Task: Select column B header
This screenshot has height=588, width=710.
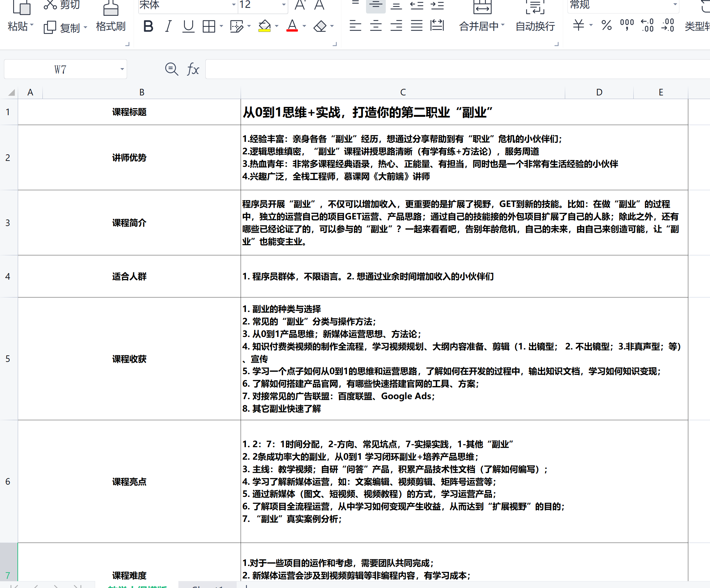Action: (142, 92)
